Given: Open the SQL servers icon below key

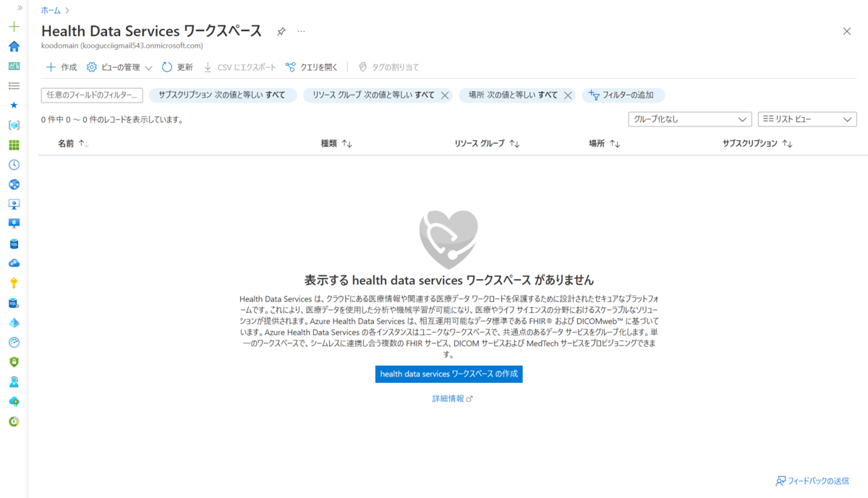Looking at the screenshot, I should (14, 303).
